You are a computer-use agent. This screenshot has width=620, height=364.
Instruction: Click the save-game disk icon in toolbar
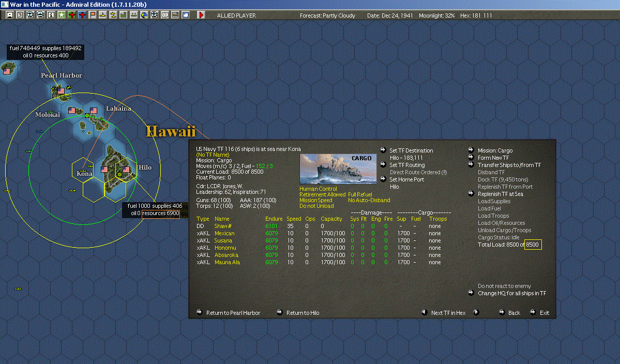10,15
